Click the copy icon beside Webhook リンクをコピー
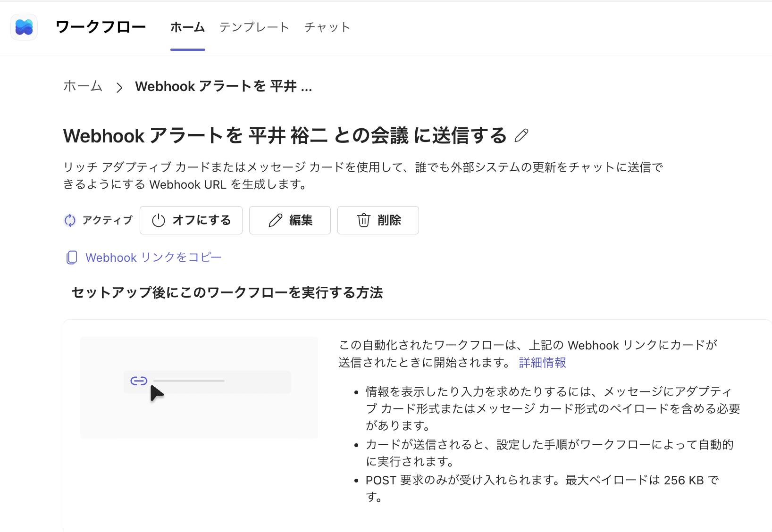The height and width of the screenshot is (532, 772). [x=72, y=258]
